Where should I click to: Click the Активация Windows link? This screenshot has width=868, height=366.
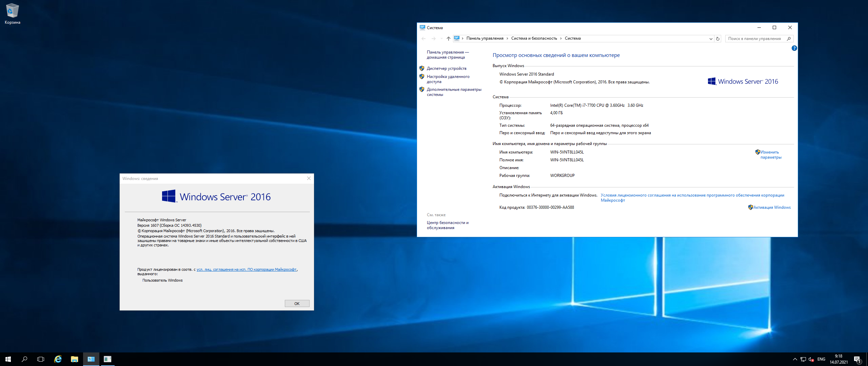tap(772, 207)
